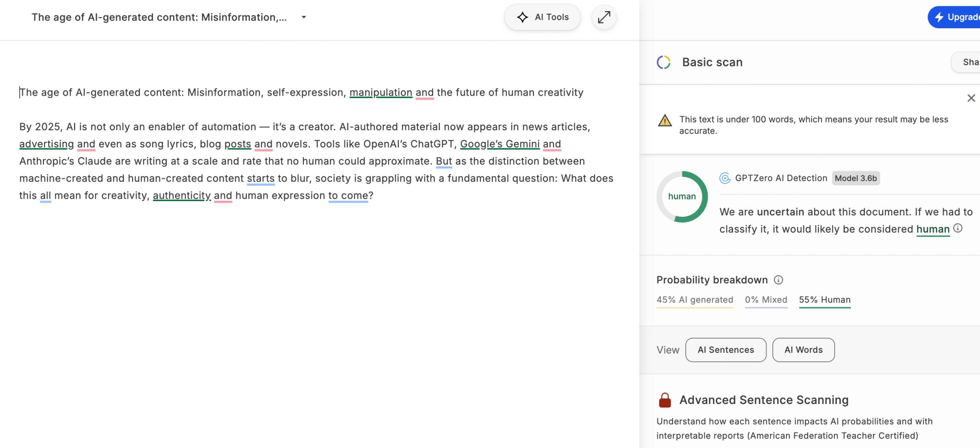Select the 55% Human tab
Image resolution: width=980 pixels, height=448 pixels.
pos(825,300)
